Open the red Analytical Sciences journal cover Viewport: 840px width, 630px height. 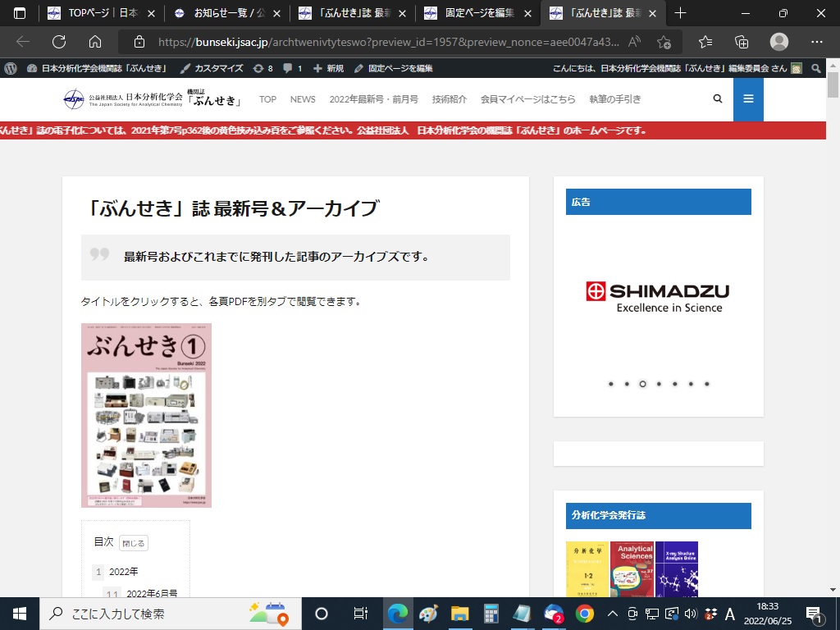pyautogui.click(x=632, y=569)
